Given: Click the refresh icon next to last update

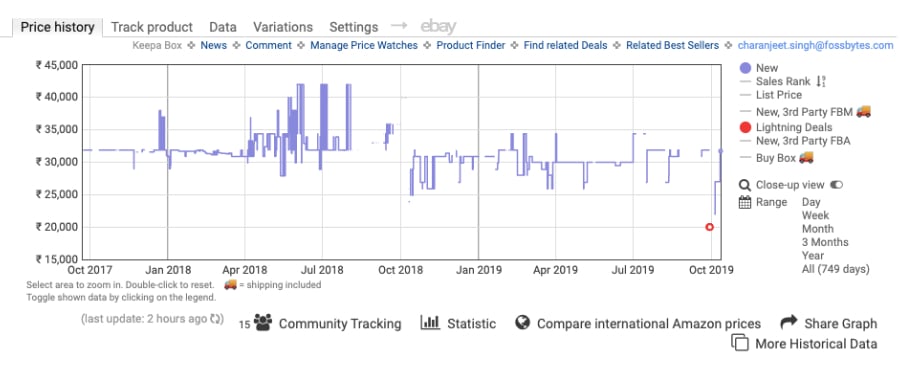Looking at the screenshot, I should pos(216,319).
